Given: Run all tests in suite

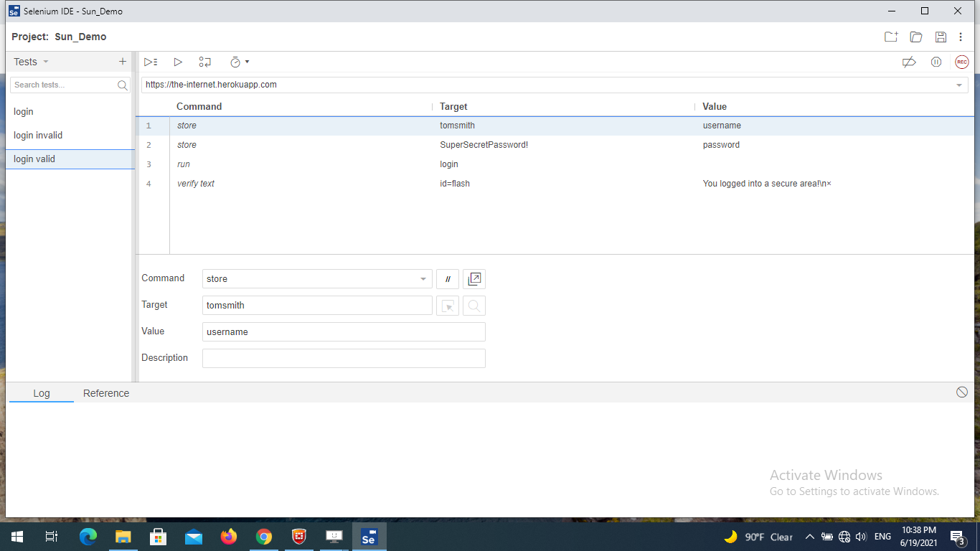Looking at the screenshot, I should [151, 62].
